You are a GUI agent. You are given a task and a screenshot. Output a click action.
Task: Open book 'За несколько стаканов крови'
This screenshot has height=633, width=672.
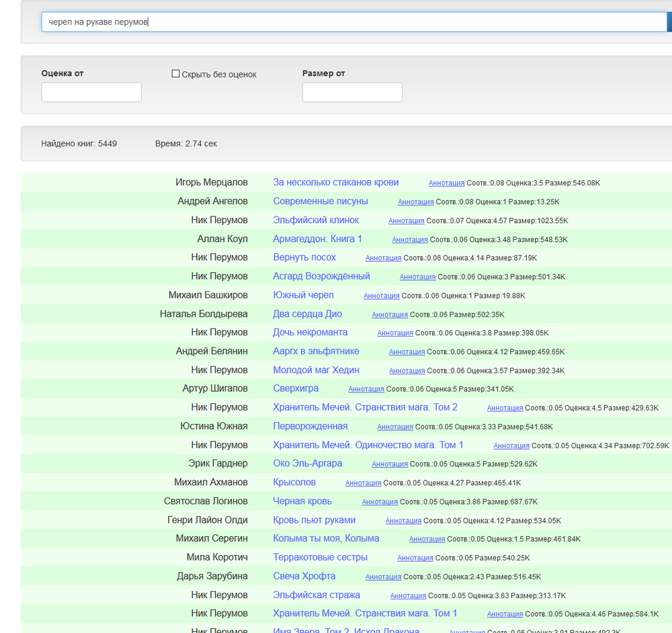click(x=335, y=182)
